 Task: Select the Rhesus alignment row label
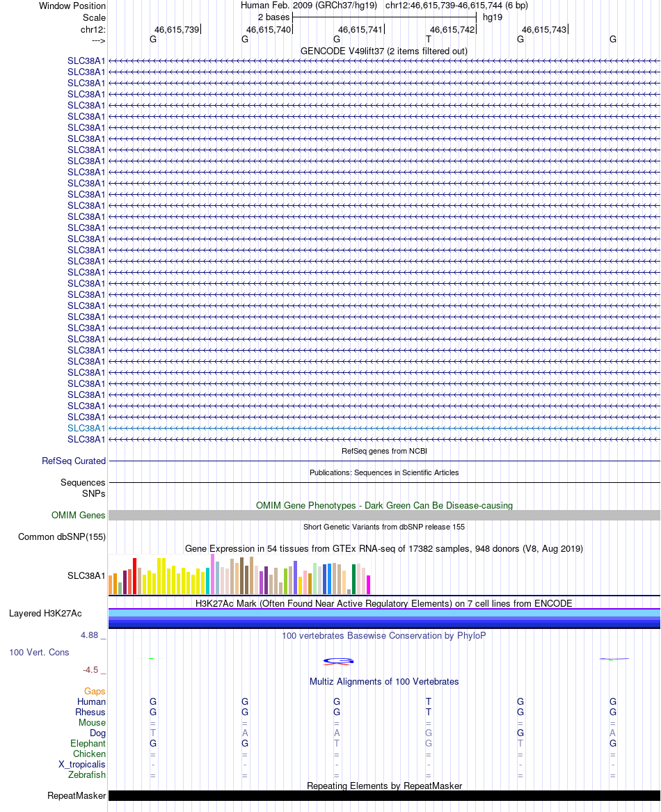pyautogui.click(x=90, y=712)
